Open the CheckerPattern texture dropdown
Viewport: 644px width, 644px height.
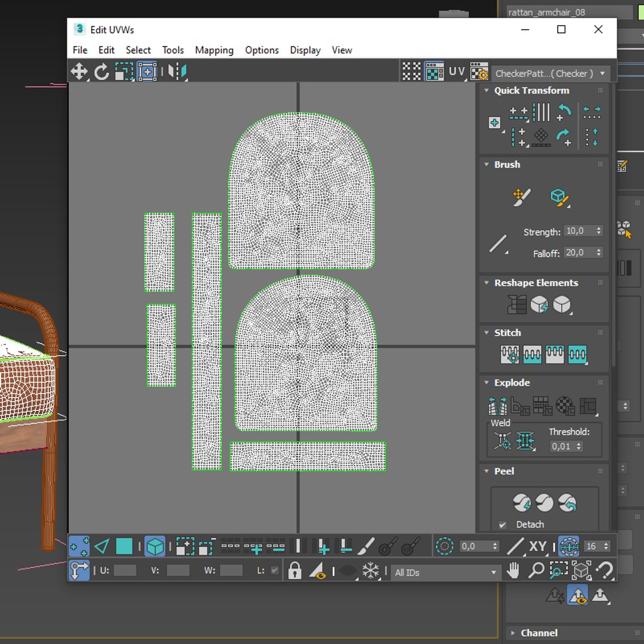coord(550,73)
